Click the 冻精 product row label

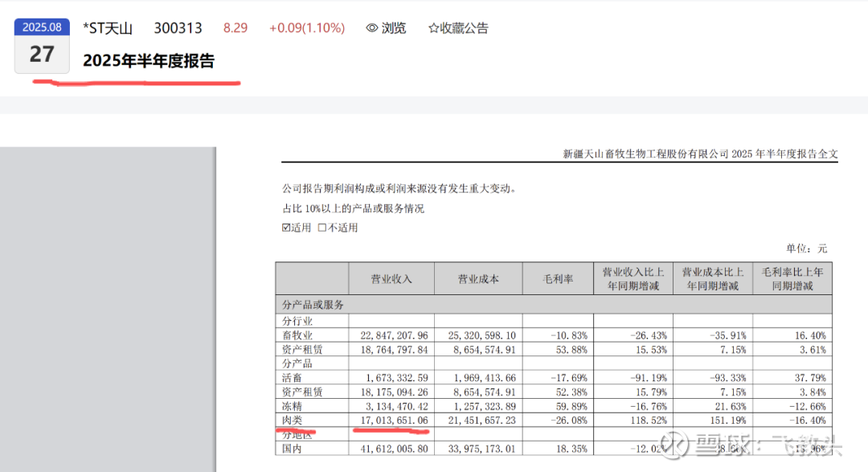pos(292,405)
